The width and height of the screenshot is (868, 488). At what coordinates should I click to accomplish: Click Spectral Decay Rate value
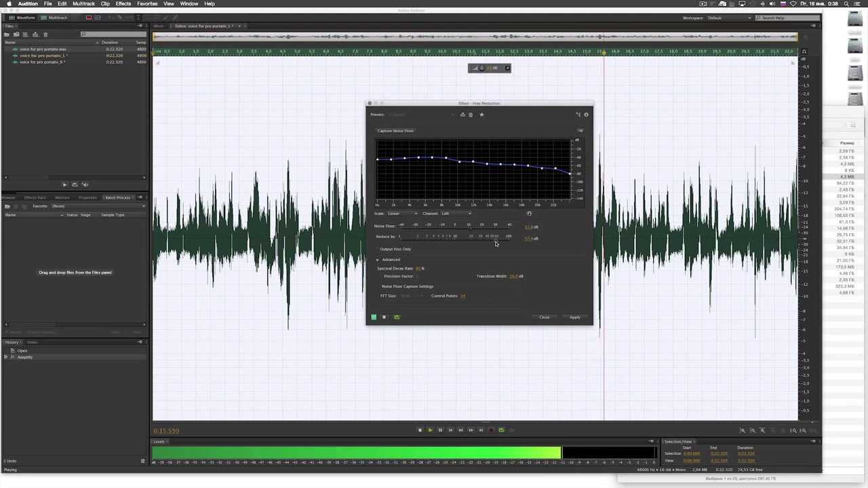pyautogui.click(x=418, y=268)
